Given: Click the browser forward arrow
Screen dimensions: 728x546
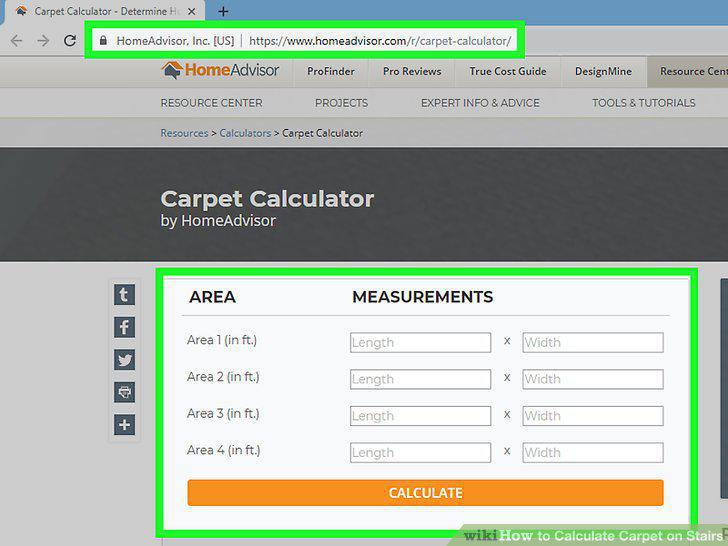Looking at the screenshot, I should point(43,41).
